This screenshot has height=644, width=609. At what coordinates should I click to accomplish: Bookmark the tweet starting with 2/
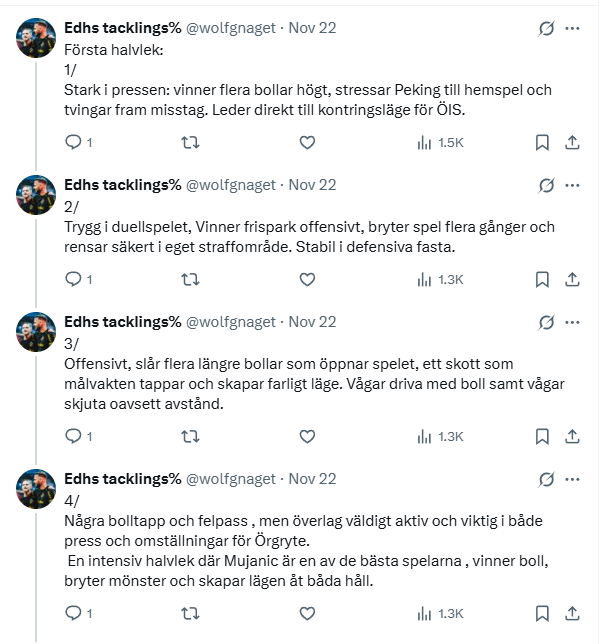pyautogui.click(x=542, y=280)
